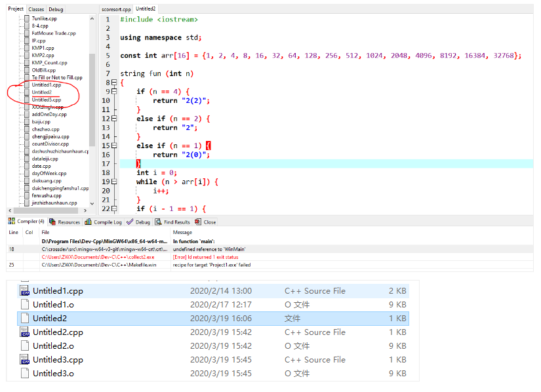Switch to the Classes tab
The width and height of the screenshot is (541, 392).
tap(36, 9)
